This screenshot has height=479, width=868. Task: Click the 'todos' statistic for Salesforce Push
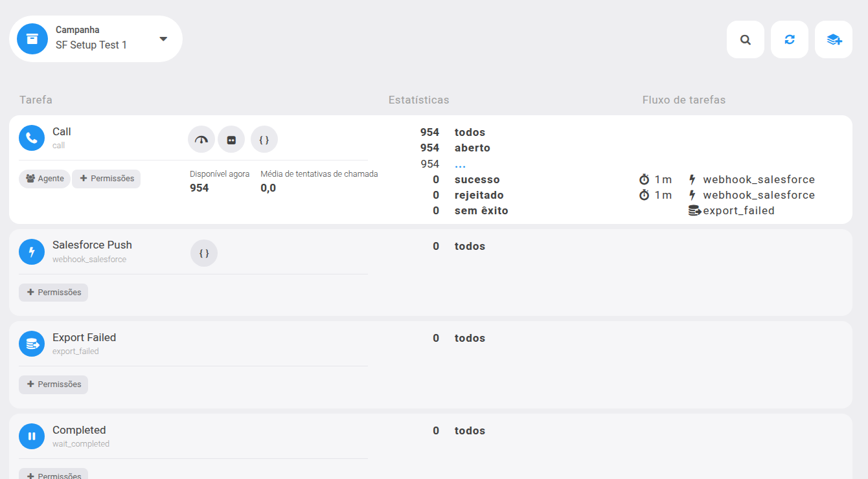point(470,246)
